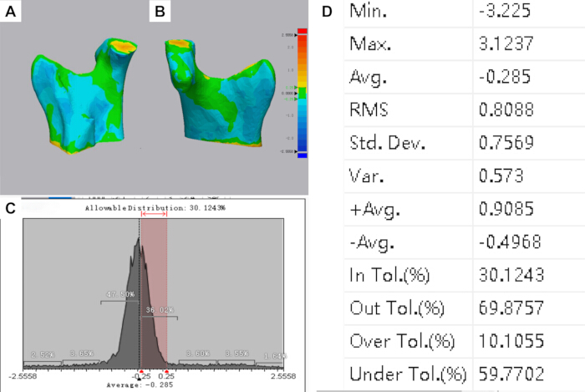Click the 1.61% histogram bin label
The image size is (585, 392).
coord(275,356)
